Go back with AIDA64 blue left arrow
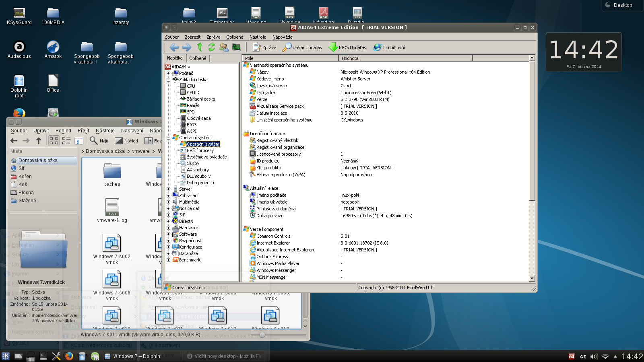The width and height of the screenshot is (644, 362). click(174, 47)
